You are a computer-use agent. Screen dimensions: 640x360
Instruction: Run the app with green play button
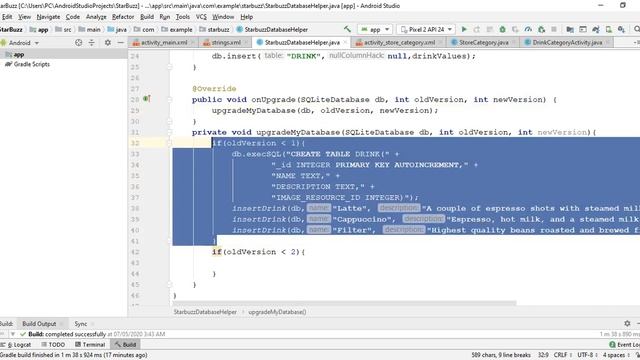[464, 29]
